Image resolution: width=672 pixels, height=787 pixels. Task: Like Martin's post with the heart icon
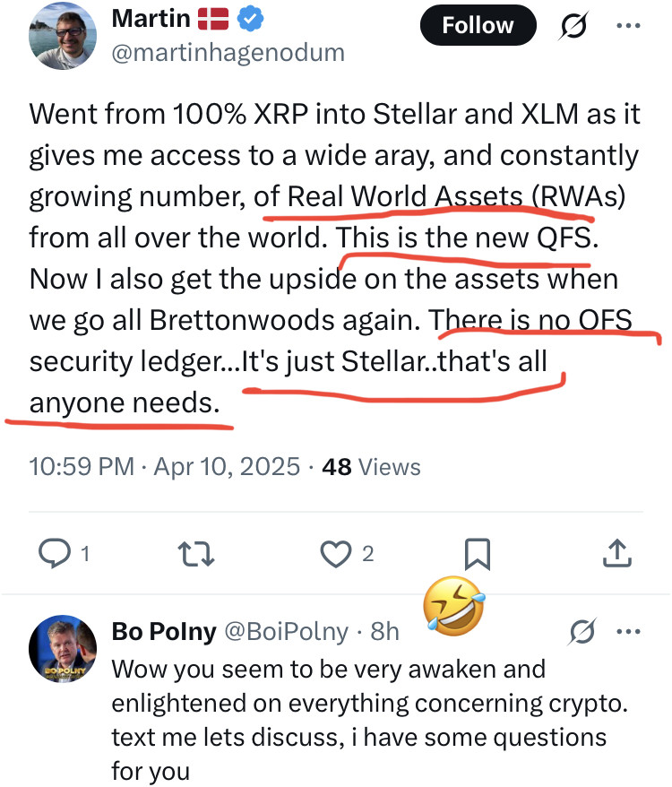coord(336,555)
